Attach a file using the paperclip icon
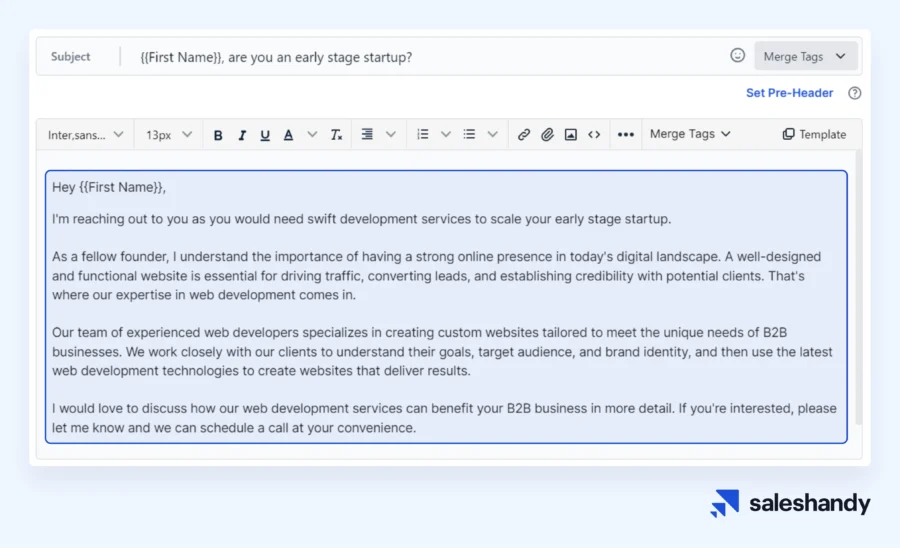Image resolution: width=900 pixels, height=548 pixels. coord(547,135)
